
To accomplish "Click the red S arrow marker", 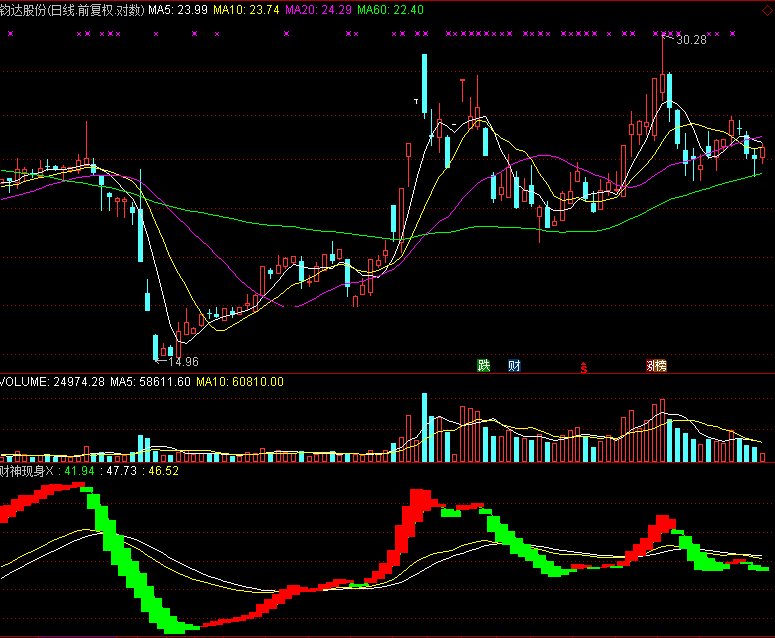I will [584, 368].
